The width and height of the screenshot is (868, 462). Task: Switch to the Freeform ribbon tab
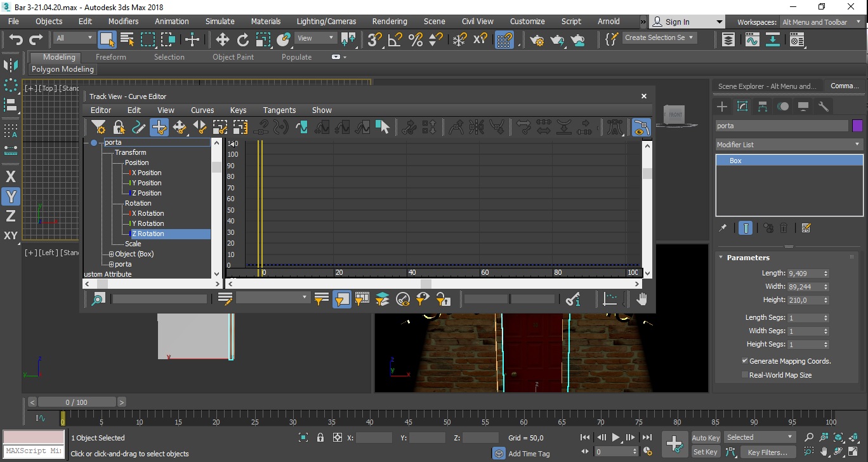[x=111, y=57]
